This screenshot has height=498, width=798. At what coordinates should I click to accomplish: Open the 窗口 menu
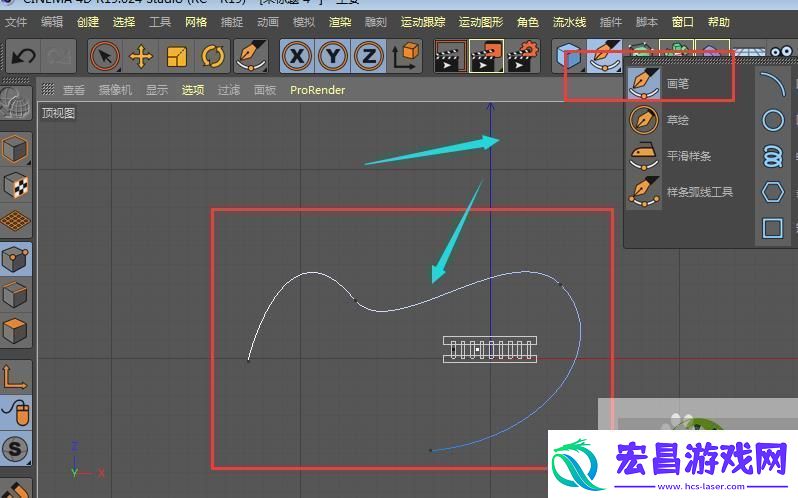coord(682,22)
